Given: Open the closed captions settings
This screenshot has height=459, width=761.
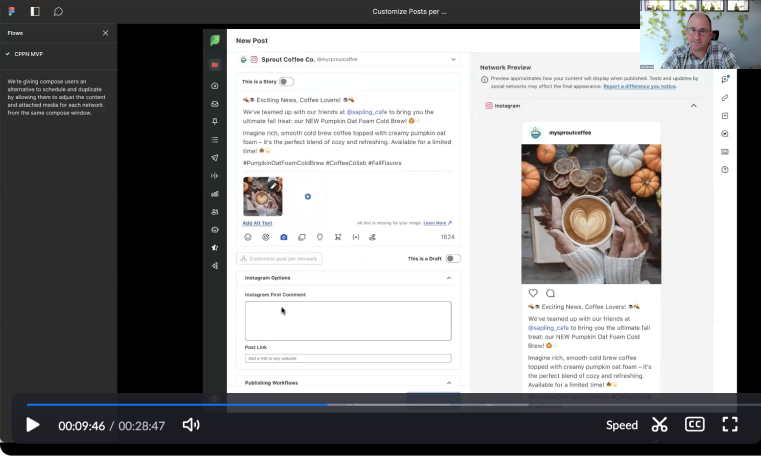Looking at the screenshot, I should (694, 425).
